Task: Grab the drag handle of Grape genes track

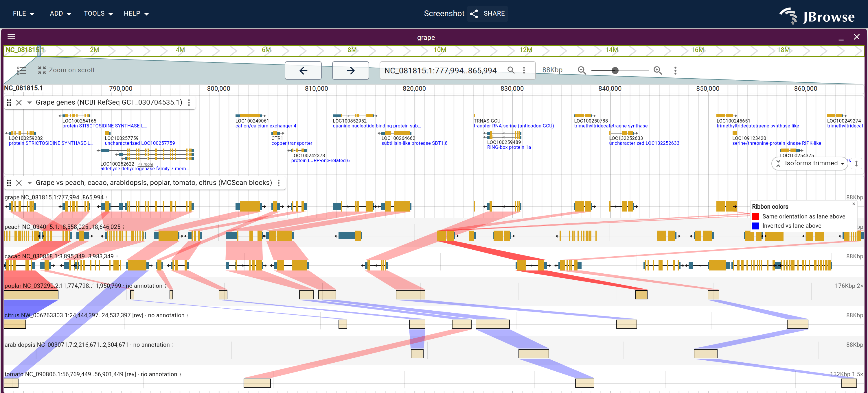Action: point(9,103)
